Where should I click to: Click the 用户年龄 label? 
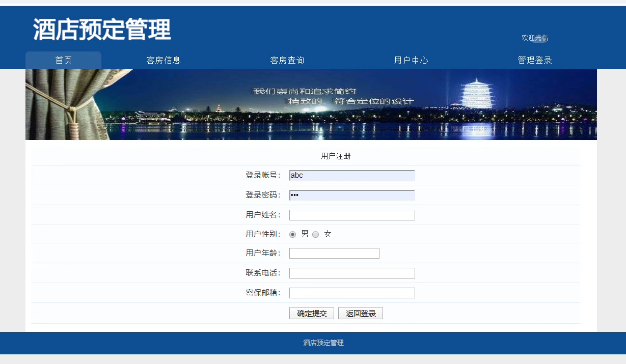coord(263,253)
